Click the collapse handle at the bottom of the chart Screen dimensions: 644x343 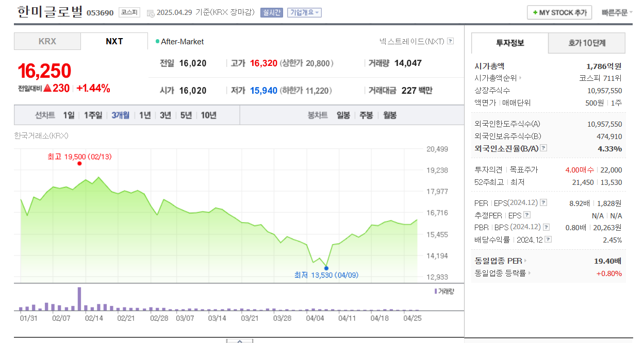[x=240, y=340]
